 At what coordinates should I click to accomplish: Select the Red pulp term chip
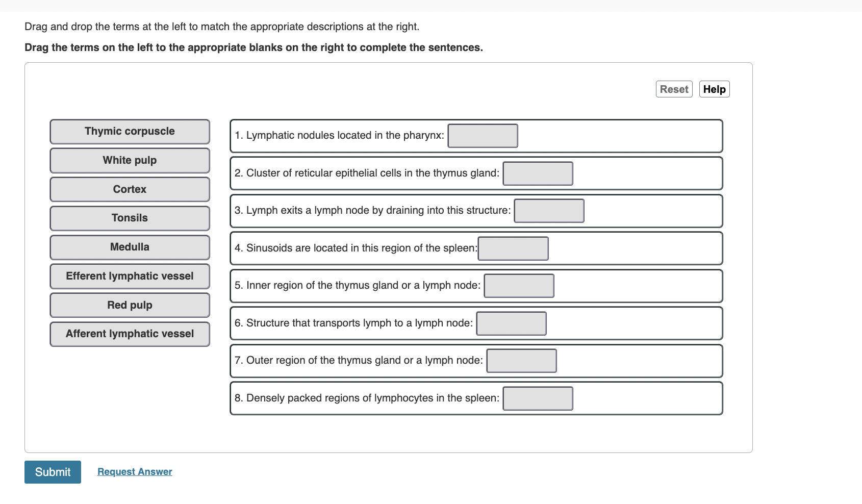[x=130, y=305]
